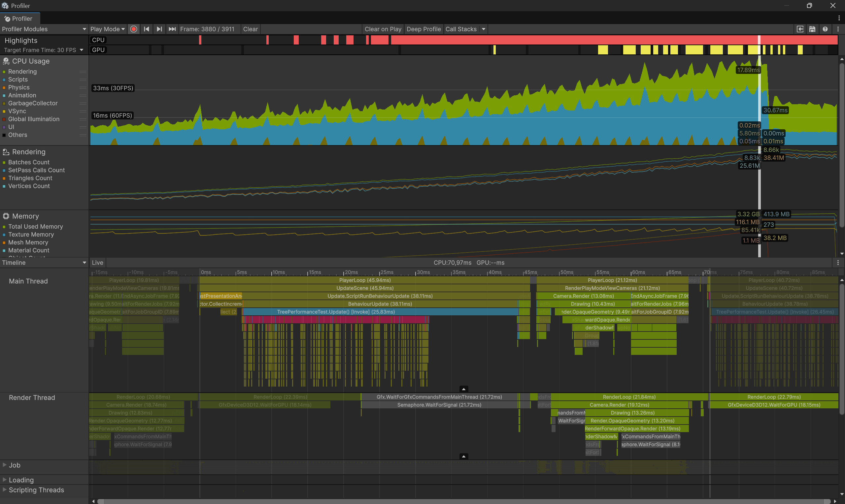Viewport: 845px width, 504px height.
Task: Toggle the Deep Profile option
Action: click(x=423, y=29)
